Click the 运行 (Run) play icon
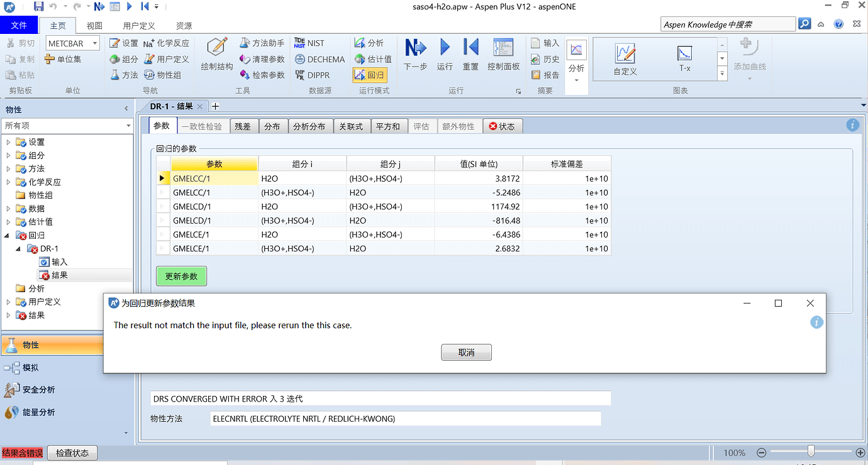The height and width of the screenshot is (465, 868). pos(445,48)
